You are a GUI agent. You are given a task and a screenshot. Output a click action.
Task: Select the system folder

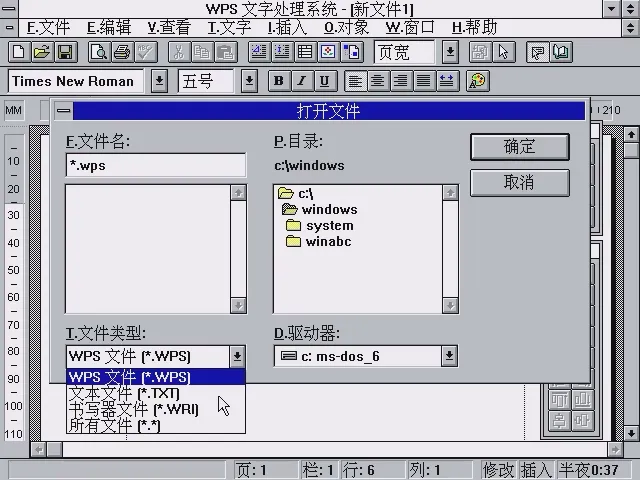[320, 225]
